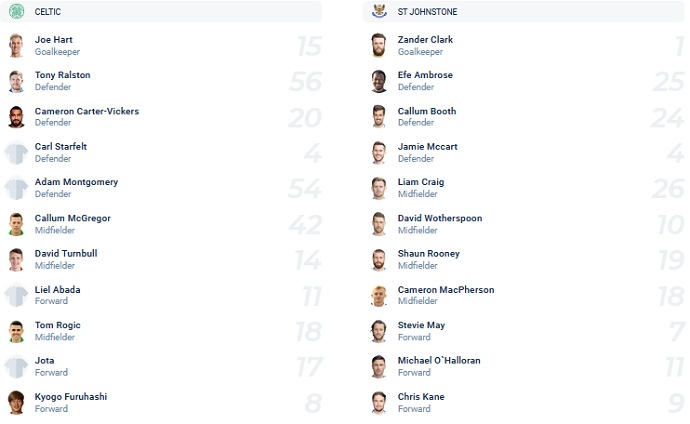Click Efe Ambrose's player photo

point(379,81)
